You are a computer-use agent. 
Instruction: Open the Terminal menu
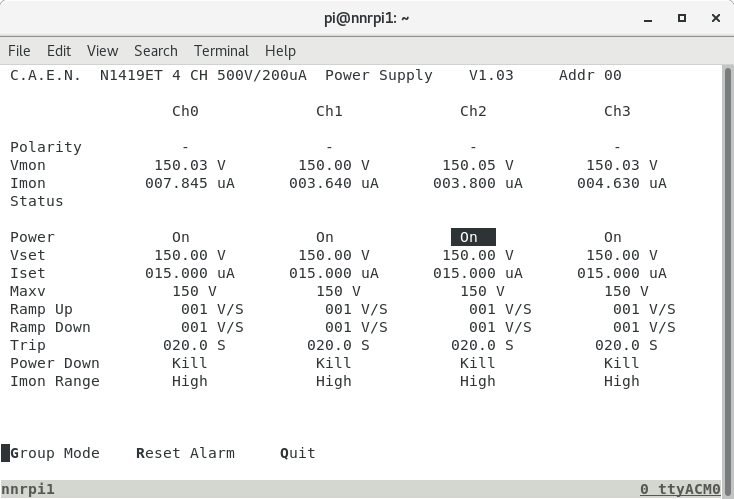pyautogui.click(x=221, y=51)
